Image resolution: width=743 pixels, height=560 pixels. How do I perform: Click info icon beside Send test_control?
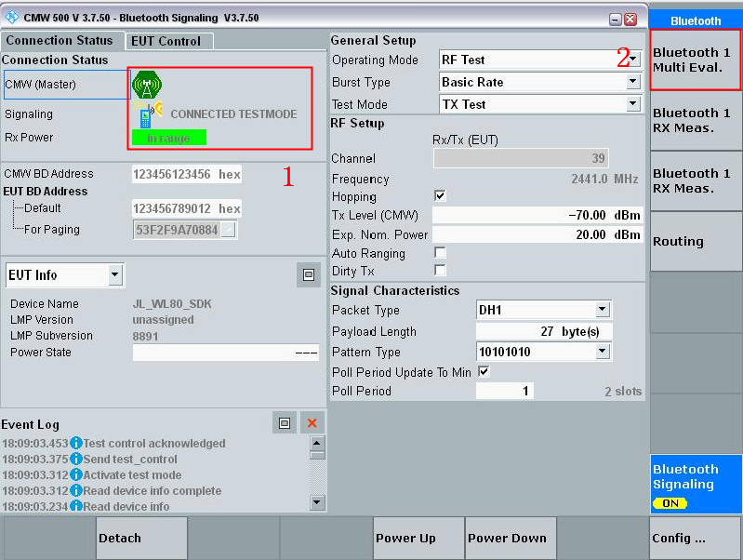[76, 459]
